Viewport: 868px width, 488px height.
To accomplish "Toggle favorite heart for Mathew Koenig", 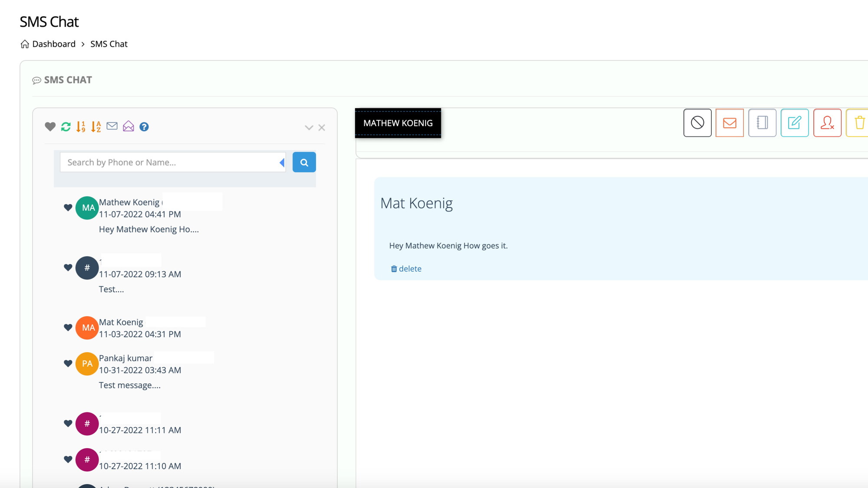I will pos(68,208).
